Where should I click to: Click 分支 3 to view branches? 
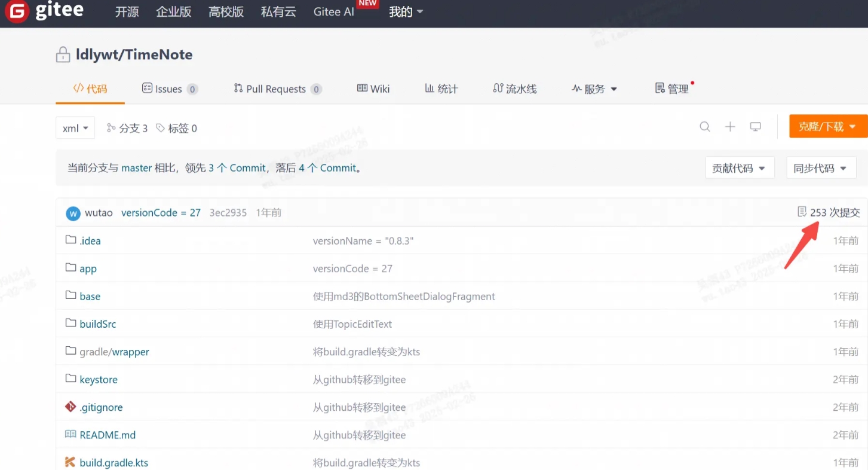coord(133,128)
